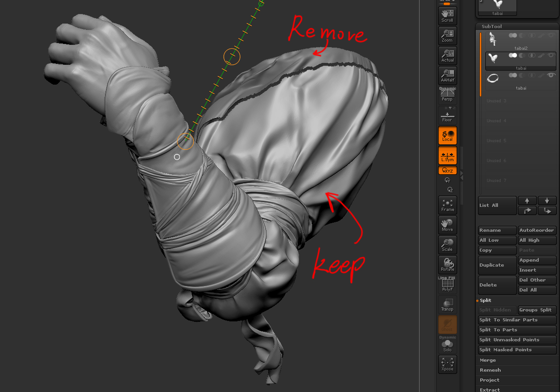
Task: Click the Groups Split button
Action: (x=537, y=310)
